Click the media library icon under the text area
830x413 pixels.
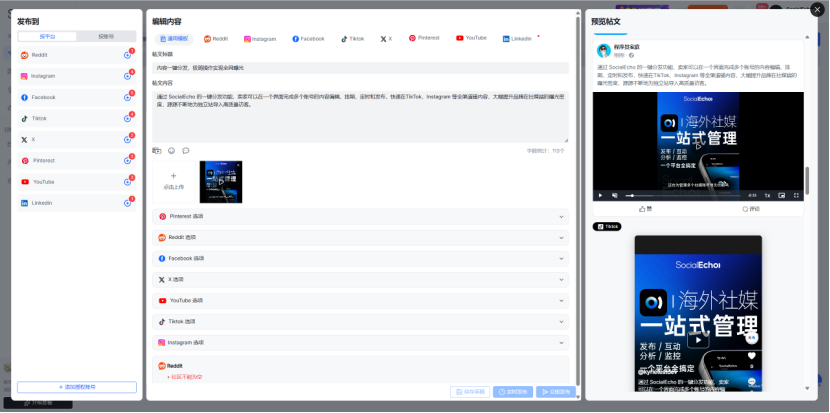pyautogui.click(x=157, y=151)
